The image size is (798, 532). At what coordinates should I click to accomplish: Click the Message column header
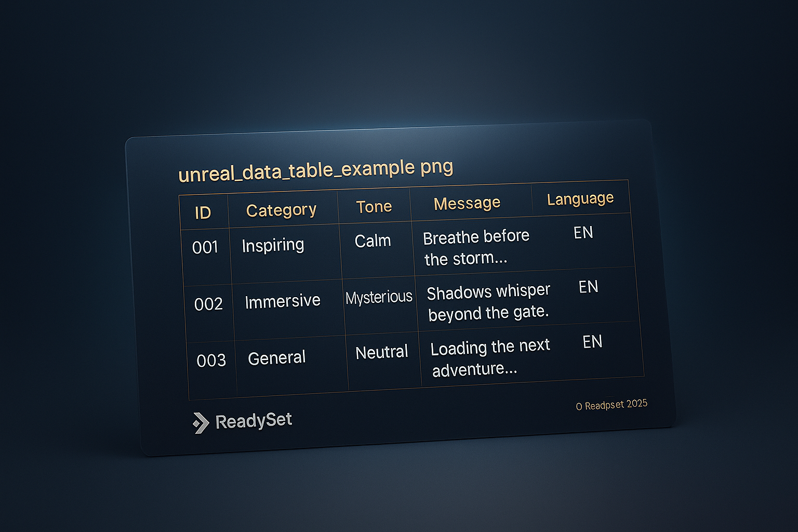467,203
